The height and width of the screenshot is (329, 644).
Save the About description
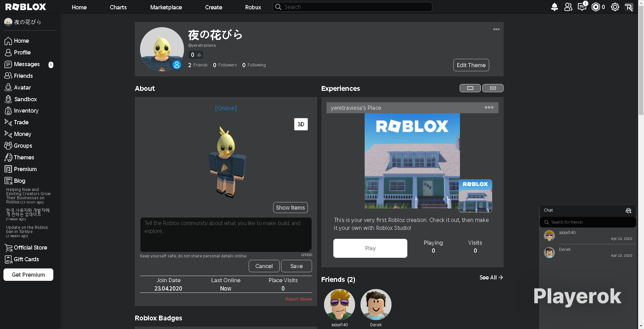[x=297, y=266]
